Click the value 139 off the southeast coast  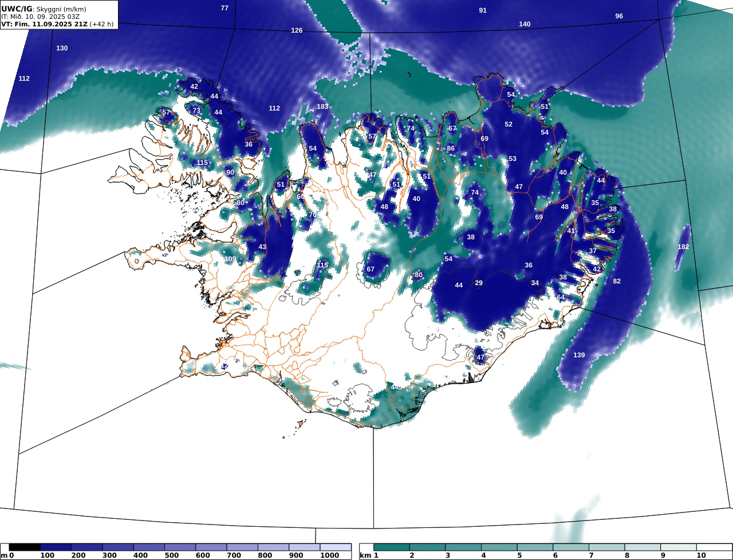[x=579, y=355]
